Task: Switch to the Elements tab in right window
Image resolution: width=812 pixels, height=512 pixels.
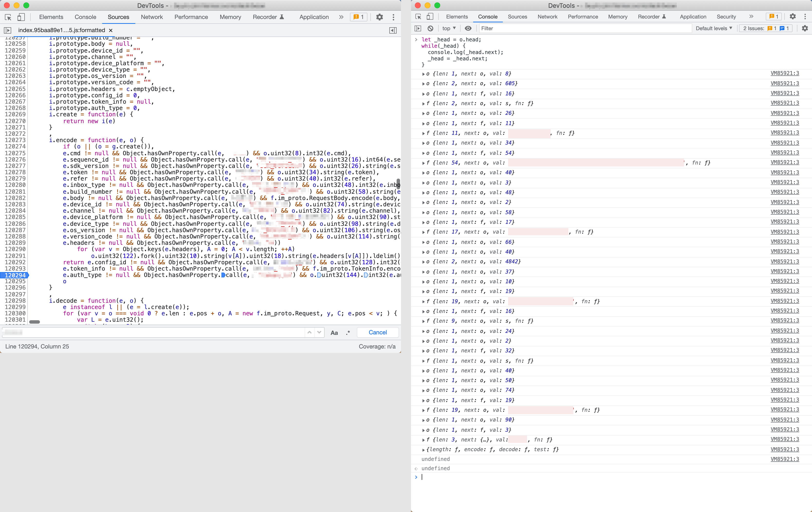Action: [x=456, y=17]
